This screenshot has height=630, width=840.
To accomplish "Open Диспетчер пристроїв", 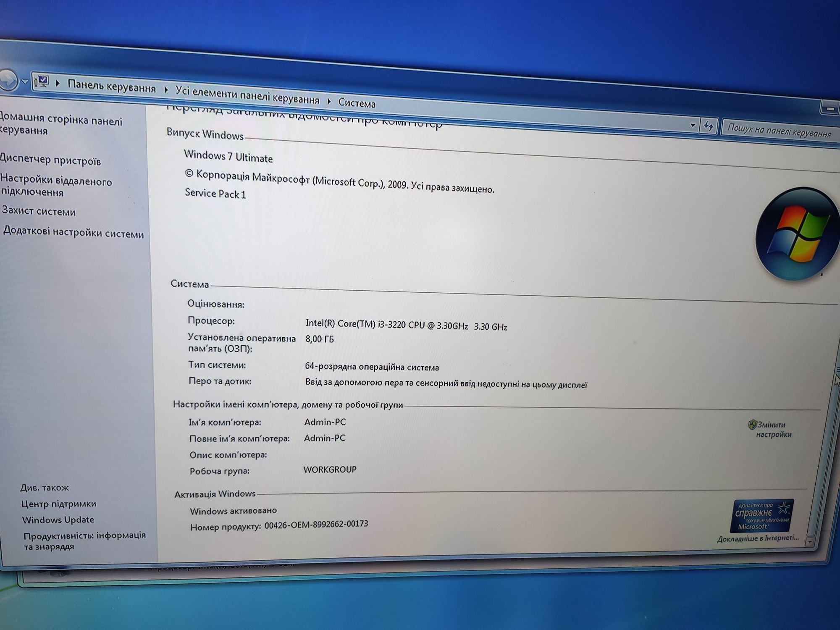I will (50, 160).
